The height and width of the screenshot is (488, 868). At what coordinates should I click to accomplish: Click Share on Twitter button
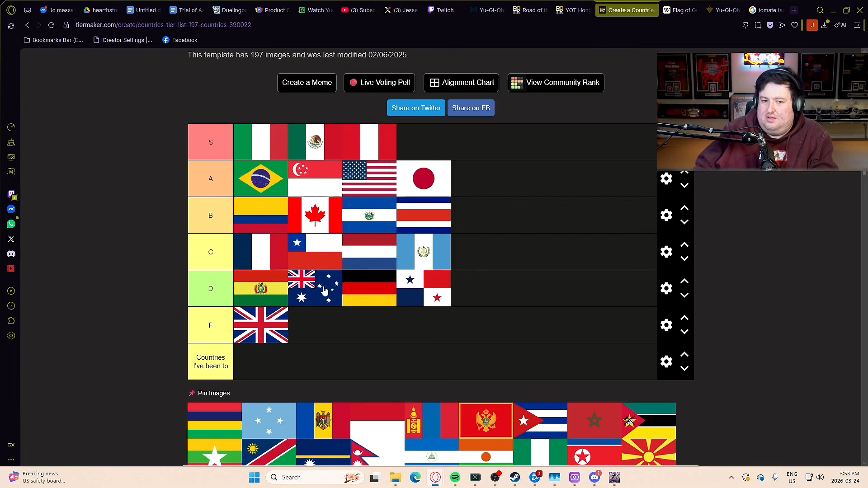coord(416,108)
